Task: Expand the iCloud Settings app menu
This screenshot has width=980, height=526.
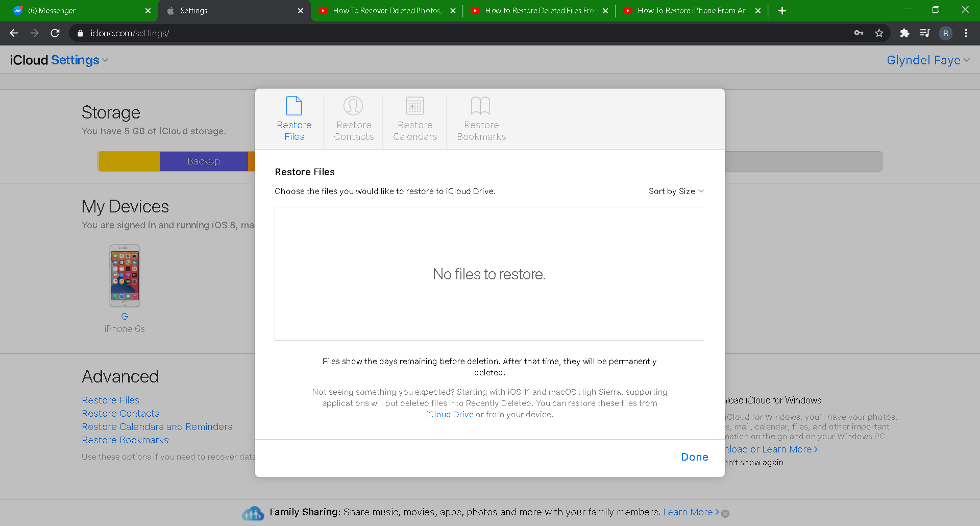Action: point(59,60)
